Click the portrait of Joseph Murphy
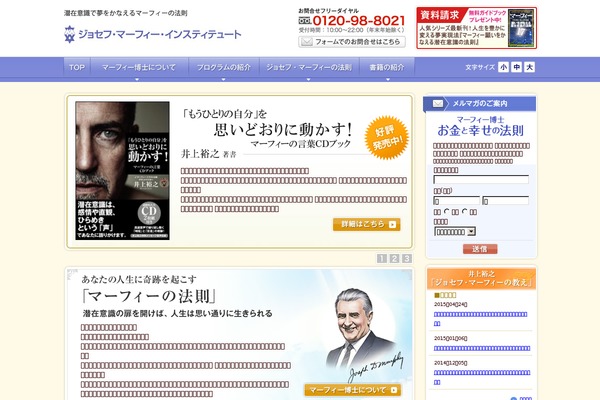Viewport: 600px width, 400px height. tap(360, 329)
